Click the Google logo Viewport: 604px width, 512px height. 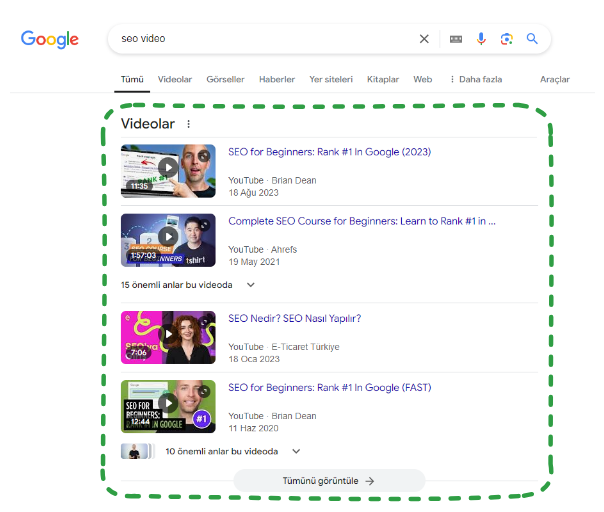(50, 40)
